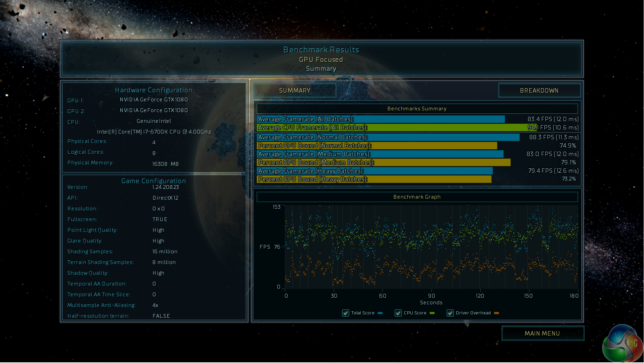Click the Benchmarks Summary header
The image size is (644, 363).
[x=417, y=109]
